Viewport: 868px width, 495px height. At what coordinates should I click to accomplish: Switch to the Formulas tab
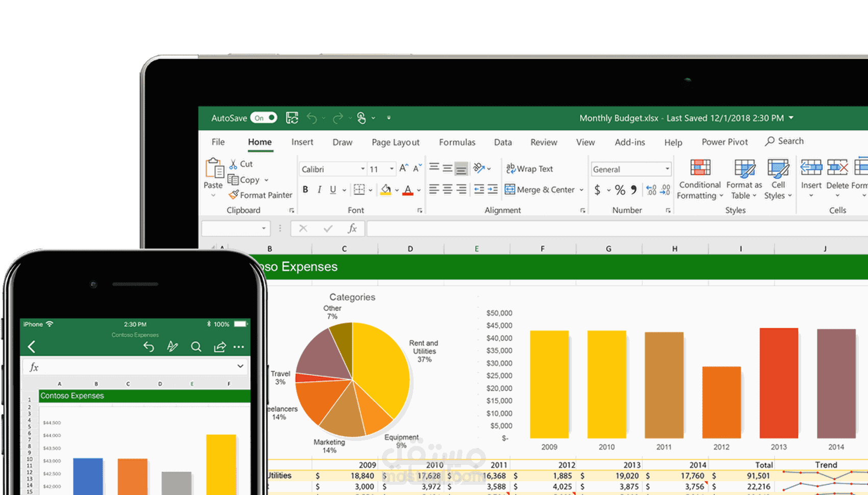coord(457,142)
